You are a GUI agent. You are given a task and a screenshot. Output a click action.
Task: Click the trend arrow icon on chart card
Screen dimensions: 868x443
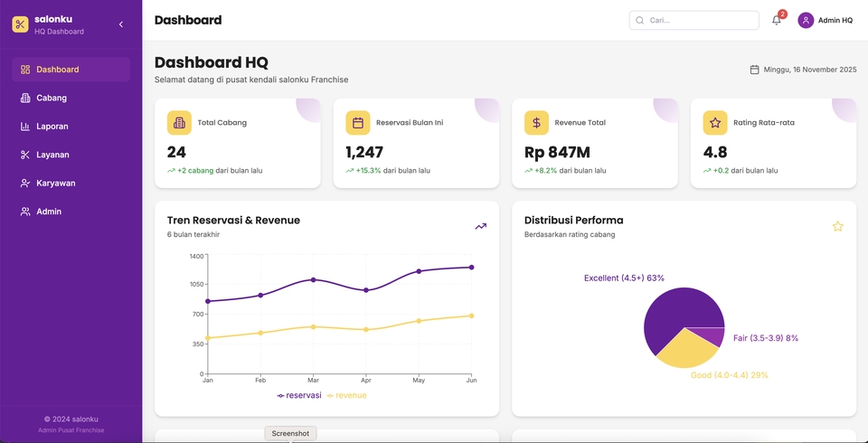(480, 227)
